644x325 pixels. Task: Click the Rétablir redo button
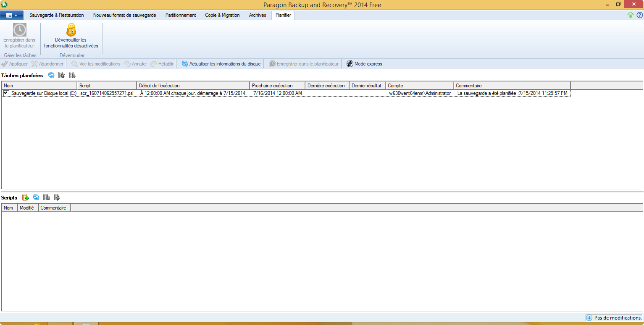162,64
